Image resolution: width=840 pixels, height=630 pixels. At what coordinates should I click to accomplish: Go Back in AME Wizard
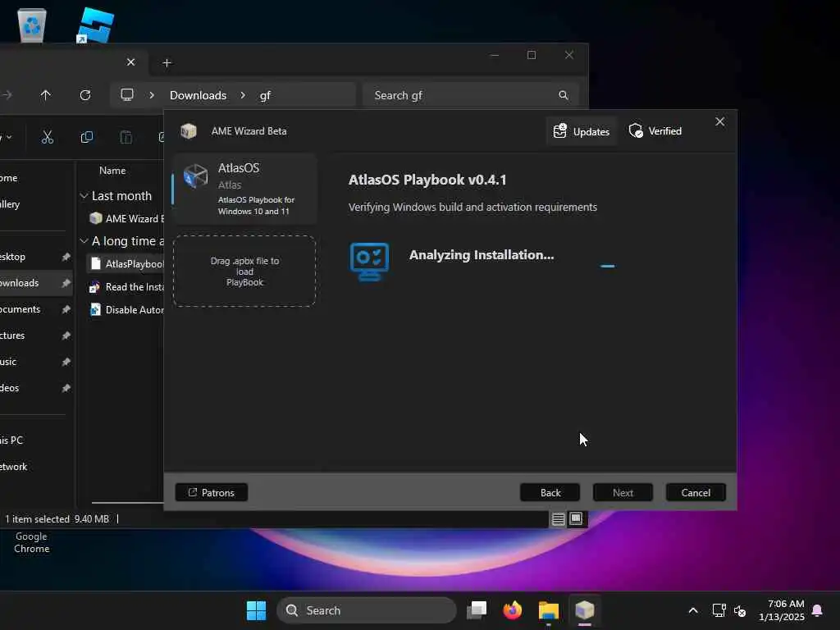(x=550, y=492)
